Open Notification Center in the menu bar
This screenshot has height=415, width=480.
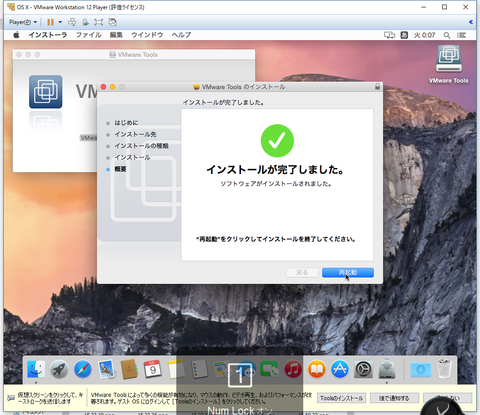[461, 35]
